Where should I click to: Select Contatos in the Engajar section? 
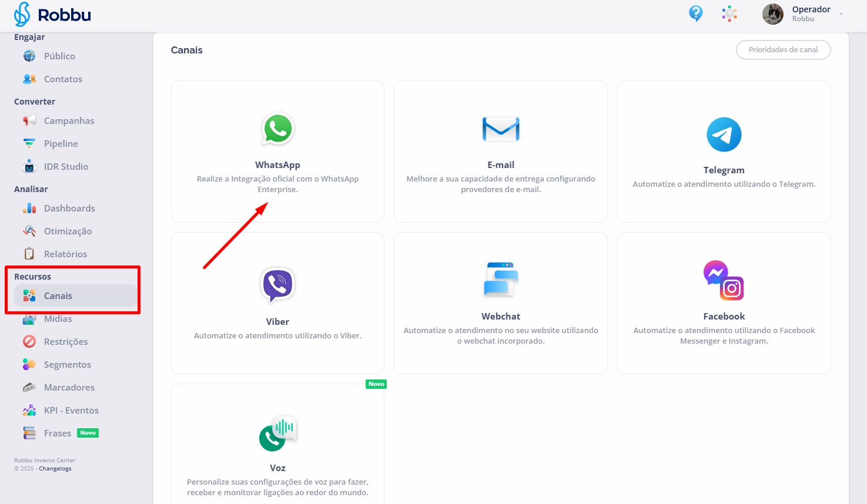pyautogui.click(x=63, y=79)
